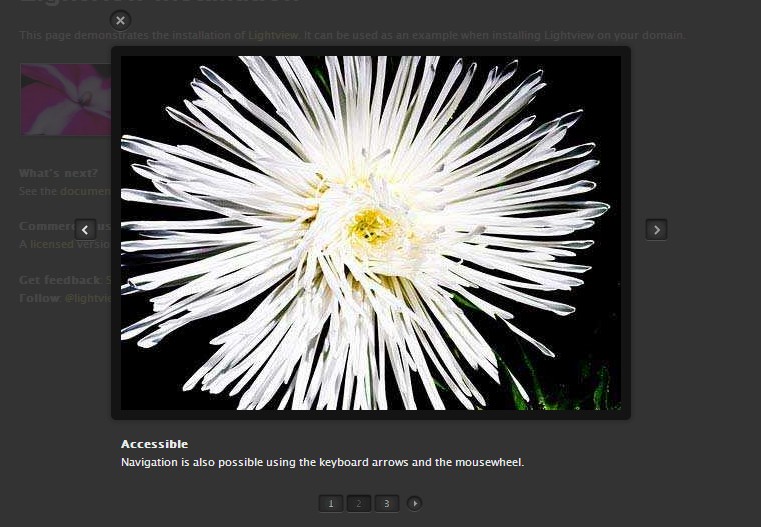Visit the @lightview Follow link
The height and width of the screenshot is (527, 761).
[88, 298]
